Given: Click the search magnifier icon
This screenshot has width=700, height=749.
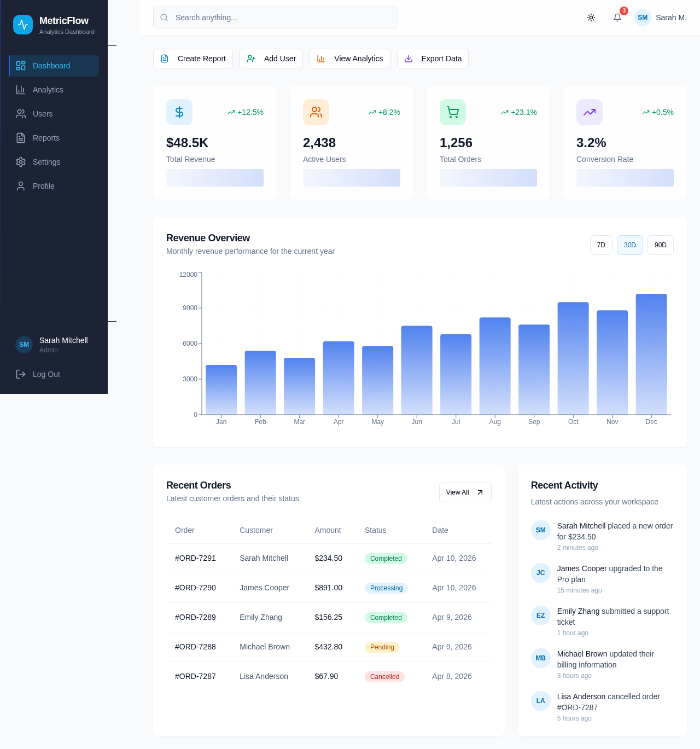Looking at the screenshot, I should pyautogui.click(x=164, y=18).
